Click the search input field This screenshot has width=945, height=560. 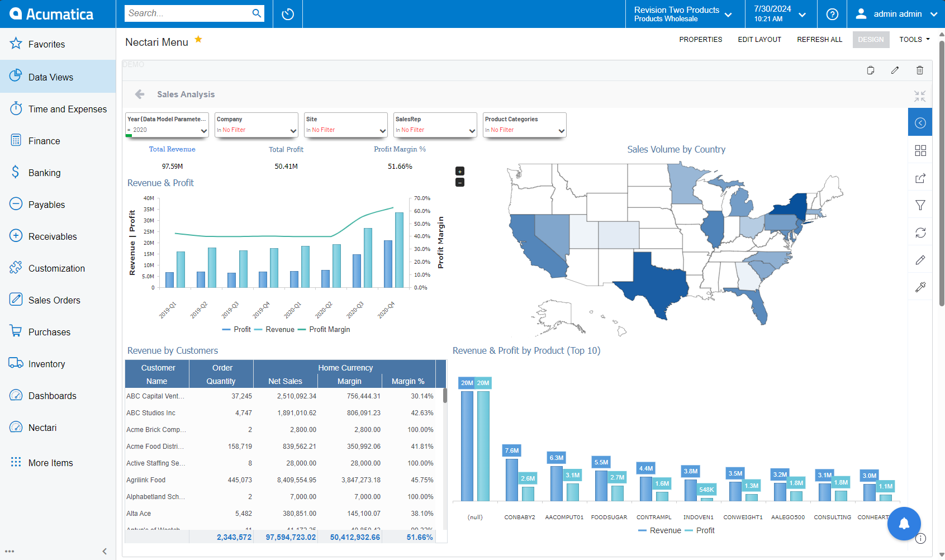tap(187, 13)
